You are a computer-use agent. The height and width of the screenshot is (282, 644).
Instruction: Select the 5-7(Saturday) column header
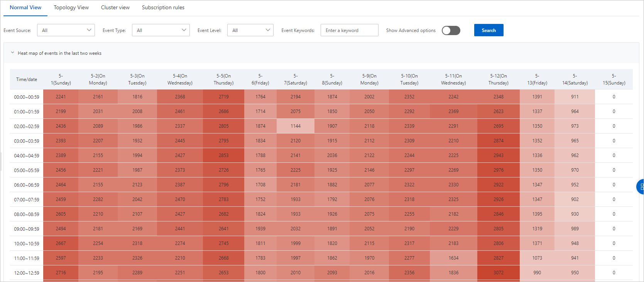click(x=296, y=79)
